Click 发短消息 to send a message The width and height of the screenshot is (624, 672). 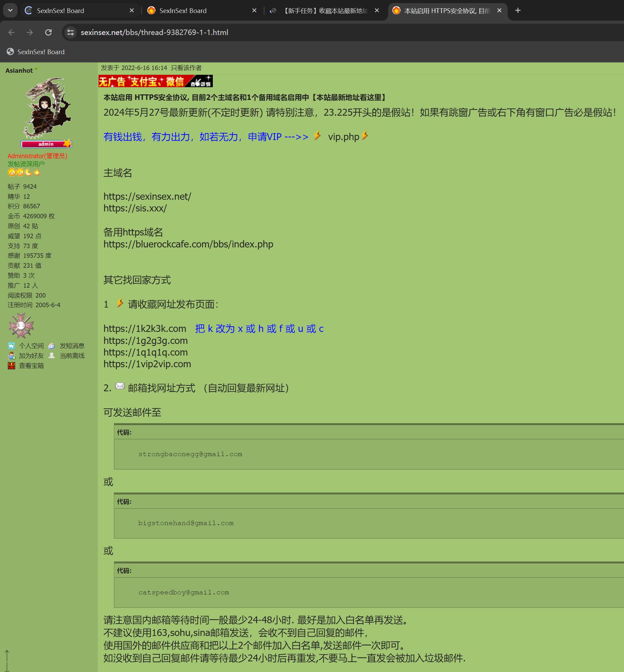tap(72, 346)
